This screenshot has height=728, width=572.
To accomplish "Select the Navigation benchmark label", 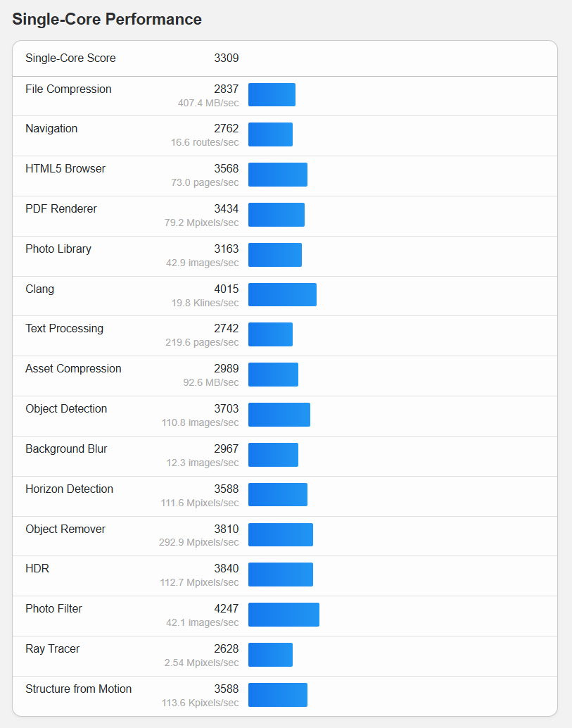I will pos(51,129).
